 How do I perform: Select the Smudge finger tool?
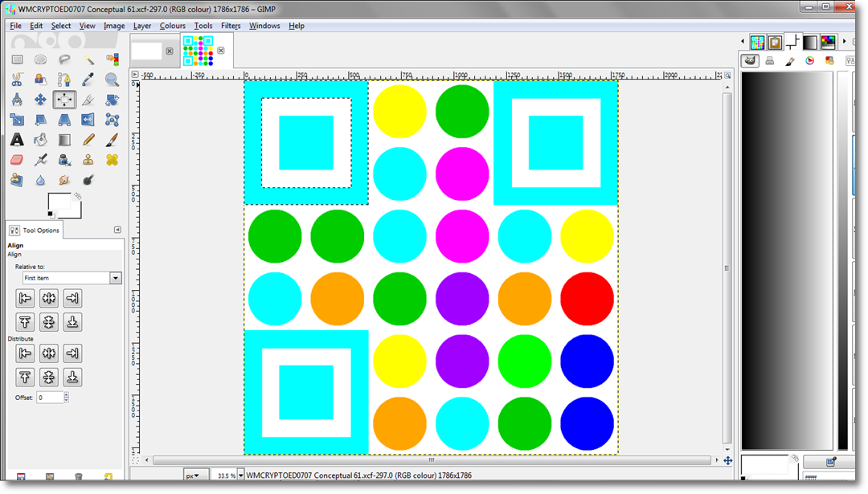click(x=64, y=180)
